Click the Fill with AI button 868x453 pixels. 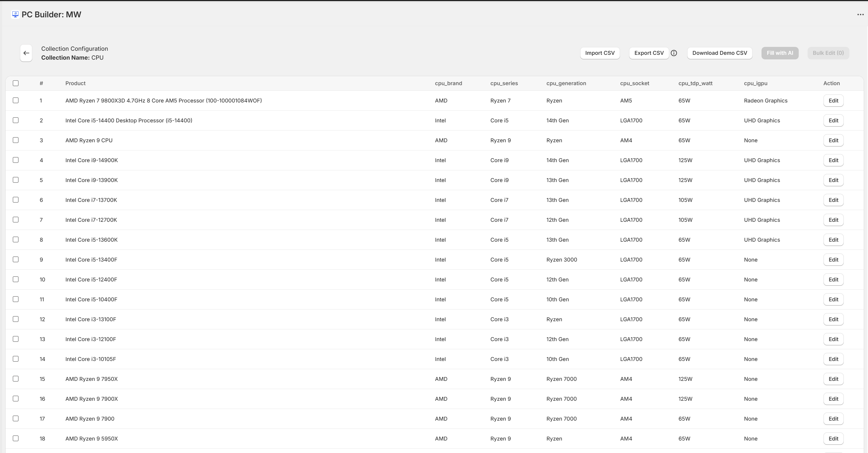[x=780, y=53]
